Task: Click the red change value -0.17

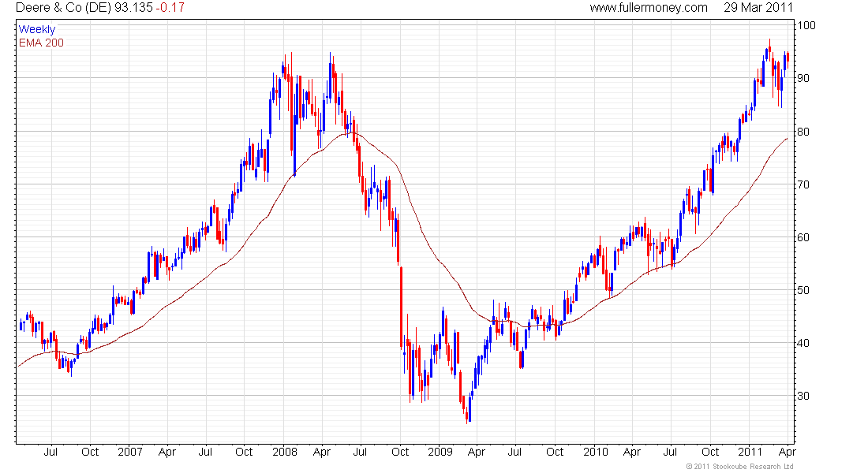Action: coord(170,8)
